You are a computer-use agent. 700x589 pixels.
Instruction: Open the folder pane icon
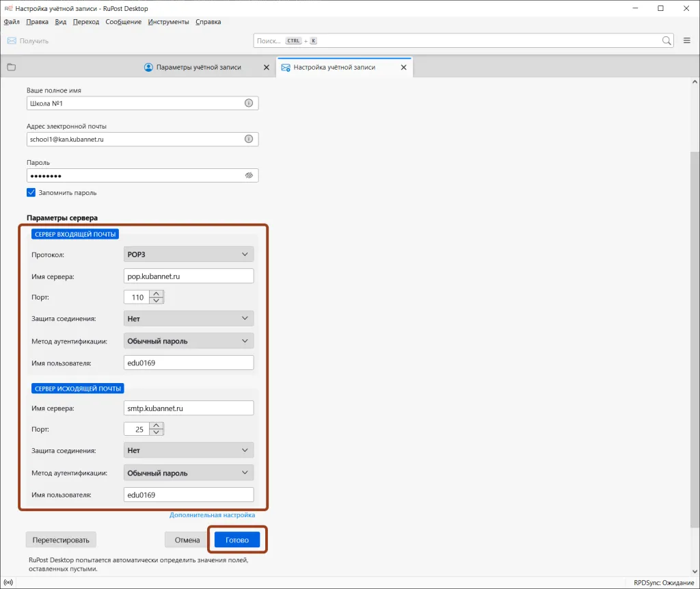12,67
